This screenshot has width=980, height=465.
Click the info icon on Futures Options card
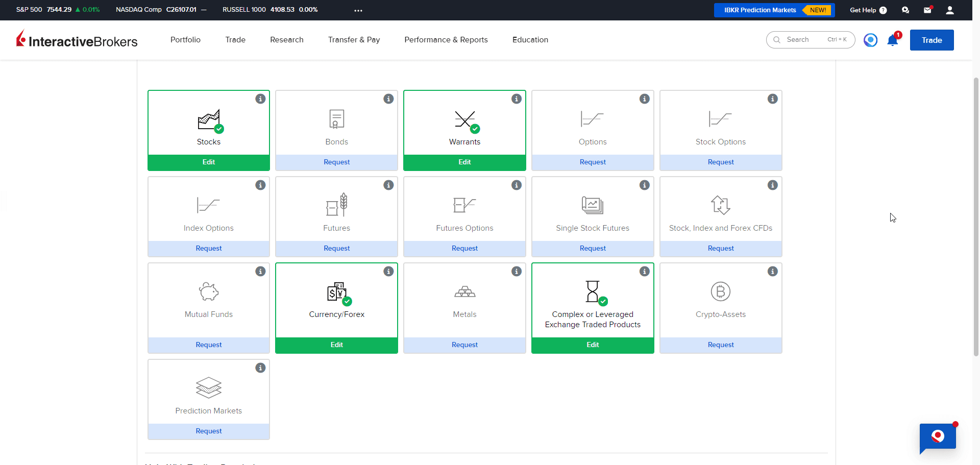(x=517, y=185)
